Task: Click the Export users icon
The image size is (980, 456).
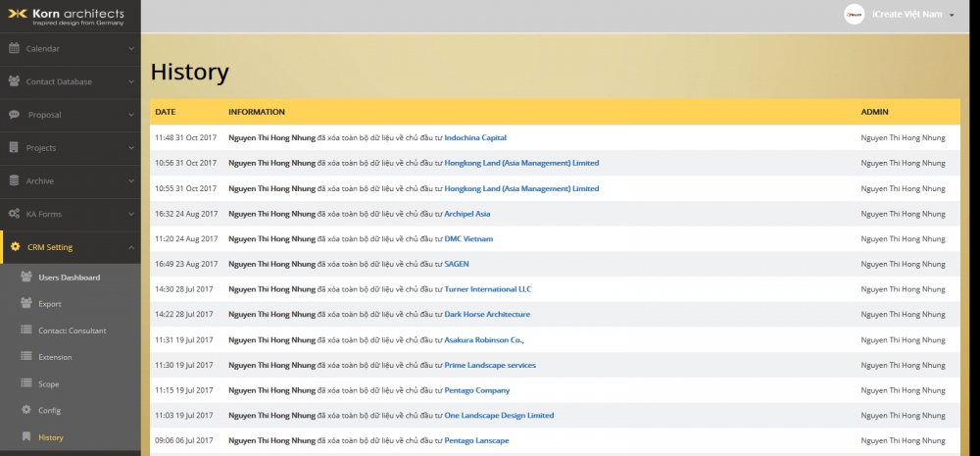Action: (26, 303)
